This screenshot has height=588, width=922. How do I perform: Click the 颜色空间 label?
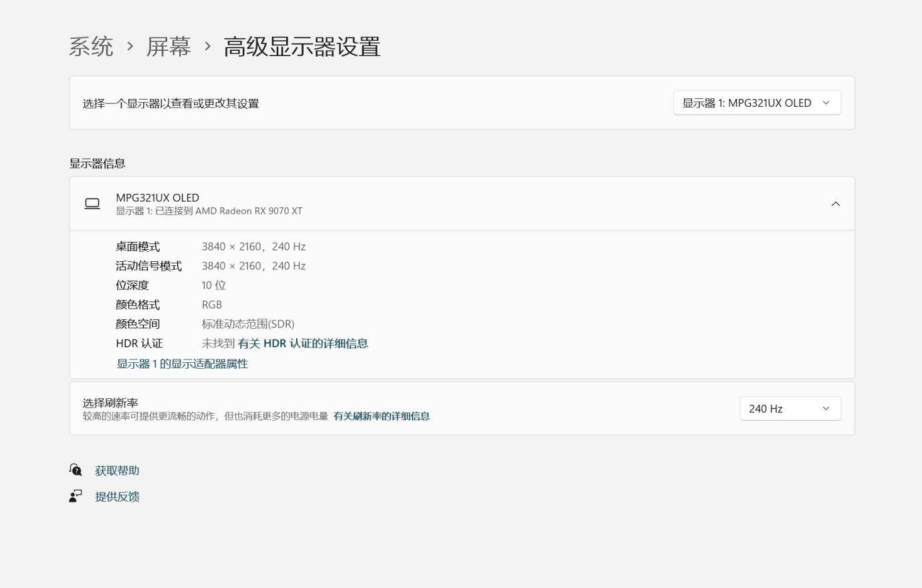click(x=138, y=324)
